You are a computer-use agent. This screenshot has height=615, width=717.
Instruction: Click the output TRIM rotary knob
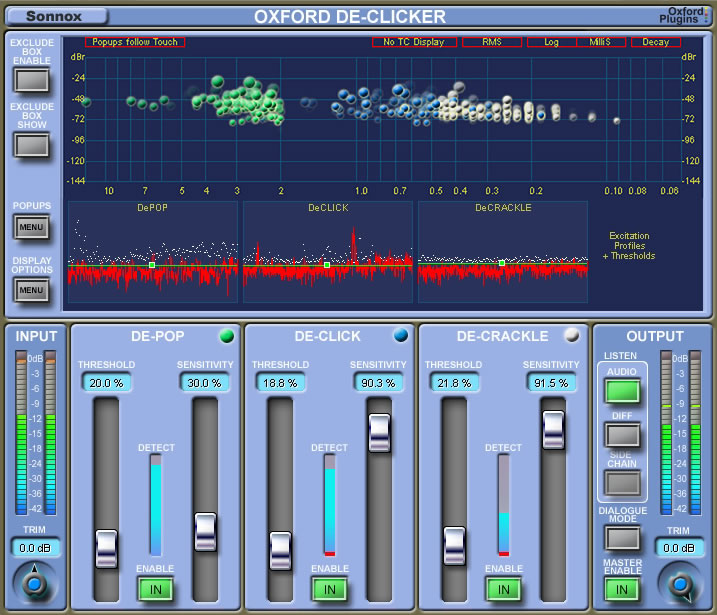680,584
